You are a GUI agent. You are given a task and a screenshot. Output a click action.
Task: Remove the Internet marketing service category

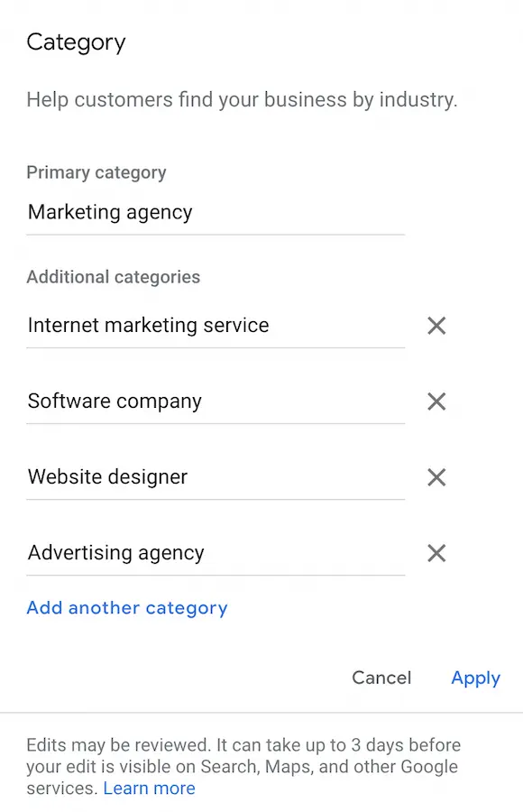tap(436, 326)
